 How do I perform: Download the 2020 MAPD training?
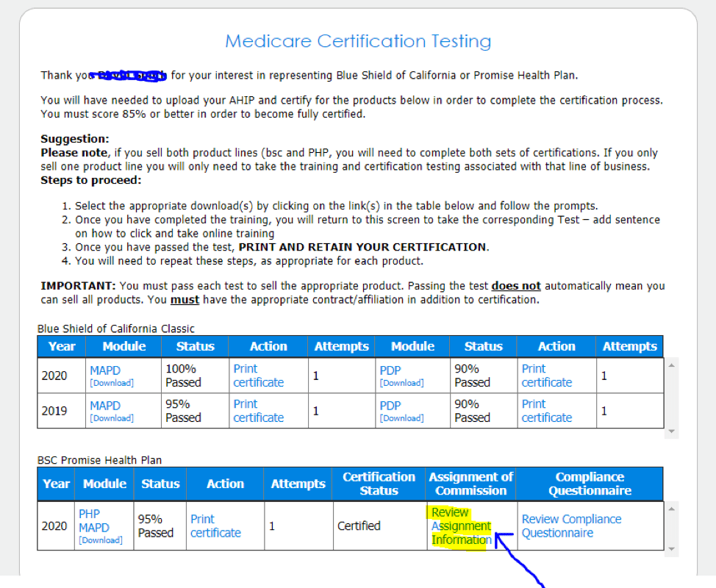click(112, 383)
